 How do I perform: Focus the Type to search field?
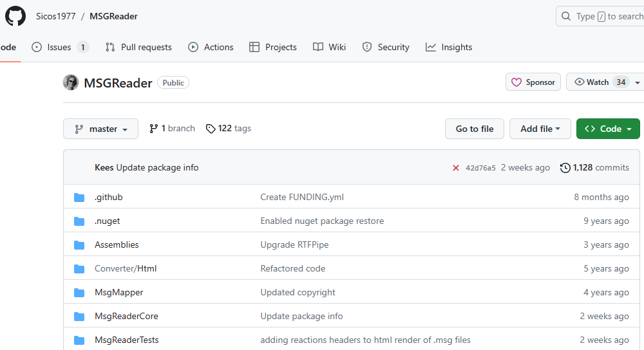tap(600, 17)
